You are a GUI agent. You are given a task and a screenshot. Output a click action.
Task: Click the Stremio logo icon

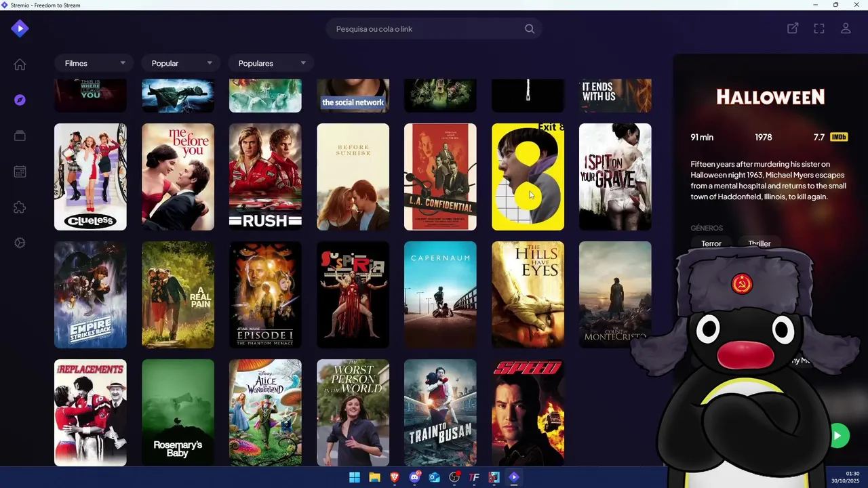(20, 28)
